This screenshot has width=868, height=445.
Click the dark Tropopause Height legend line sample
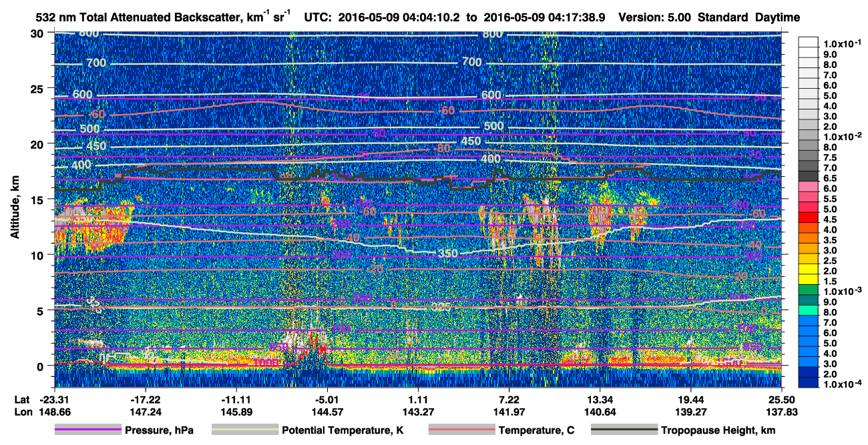click(623, 430)
